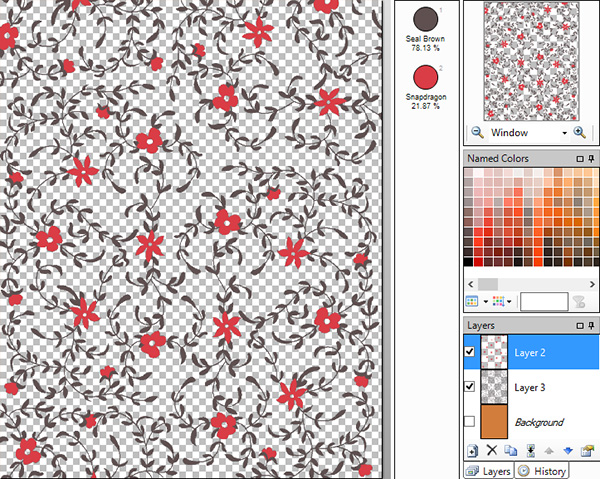Click the zoom in magnifier icon

coord(579,132)
